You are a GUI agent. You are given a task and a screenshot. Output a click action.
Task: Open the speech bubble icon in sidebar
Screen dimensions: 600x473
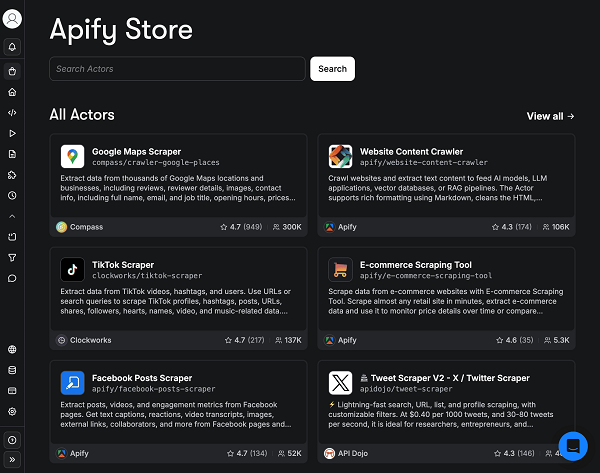12,278
